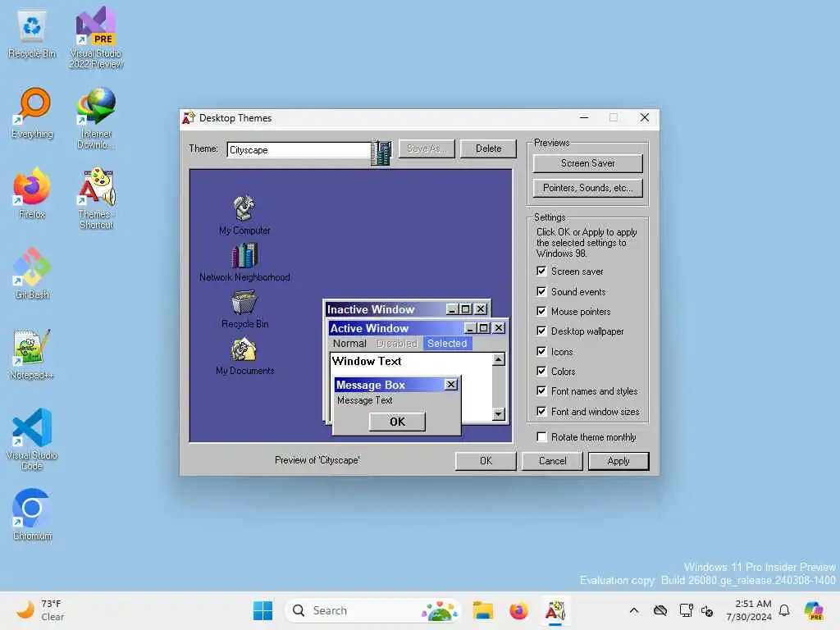Click the Desktop Themes title bar icon

[x=189, y=118]
